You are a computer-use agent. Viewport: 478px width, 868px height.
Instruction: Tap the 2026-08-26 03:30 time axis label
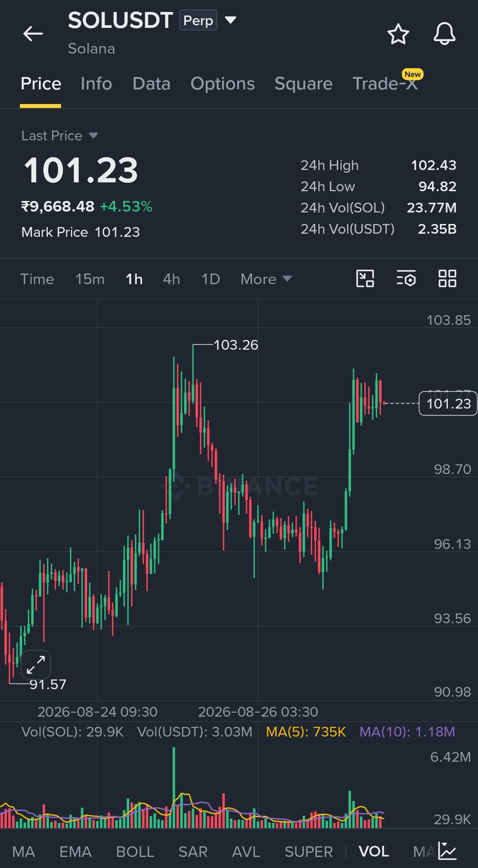tap(258, 712)
